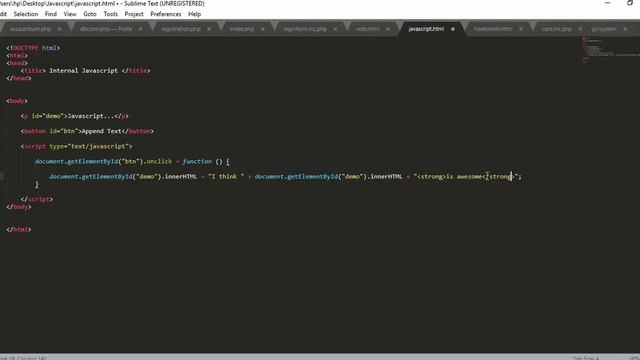Switch to the core.inc.php tab
This screenshot has width=640, height=360.
click(556, 29)
